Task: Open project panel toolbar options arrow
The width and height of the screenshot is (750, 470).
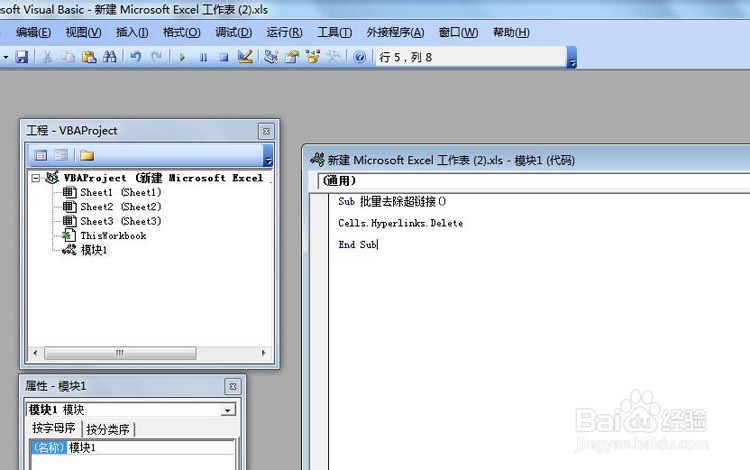Action: click(268, 155)
